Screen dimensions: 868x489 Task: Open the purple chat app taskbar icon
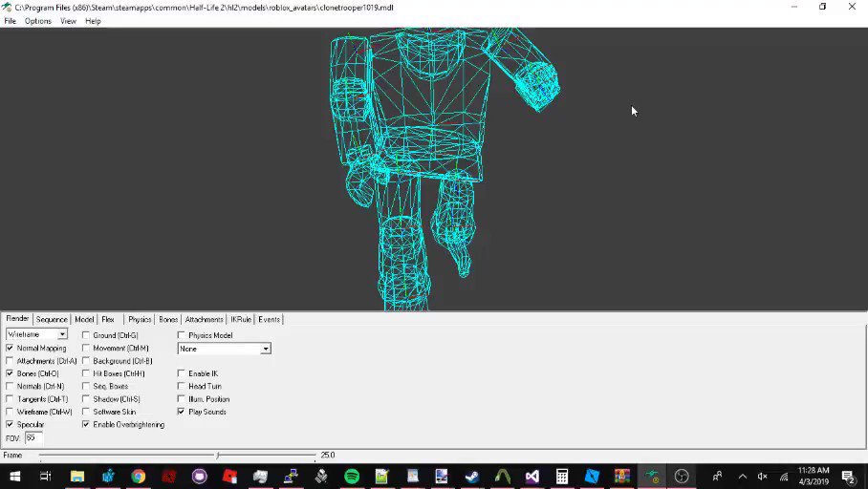[199, 476]
